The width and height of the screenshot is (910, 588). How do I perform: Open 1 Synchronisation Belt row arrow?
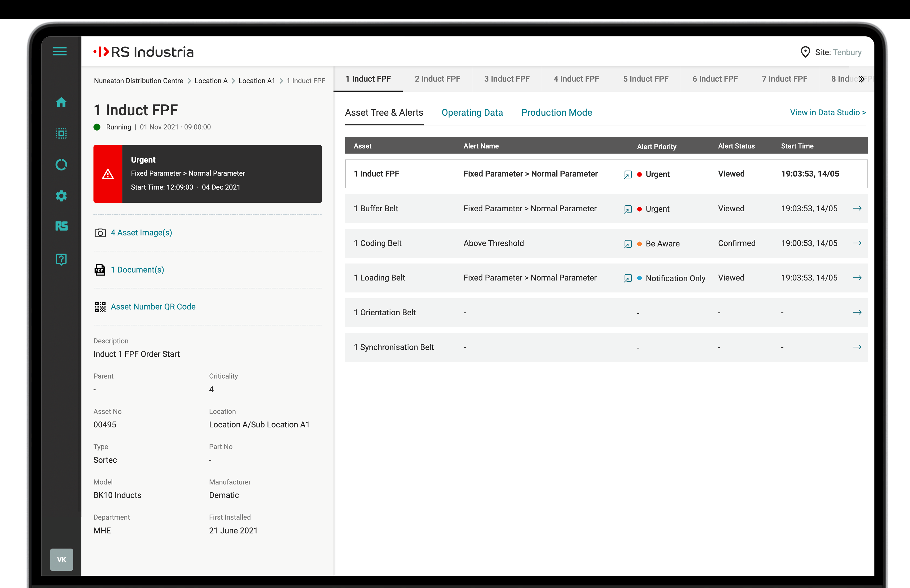click(x=857, y=347)
